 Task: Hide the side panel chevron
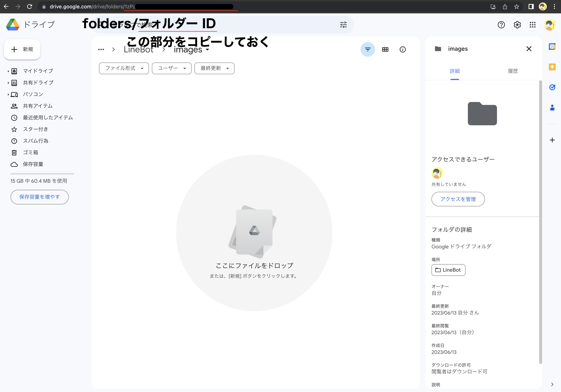pos(552,384)
